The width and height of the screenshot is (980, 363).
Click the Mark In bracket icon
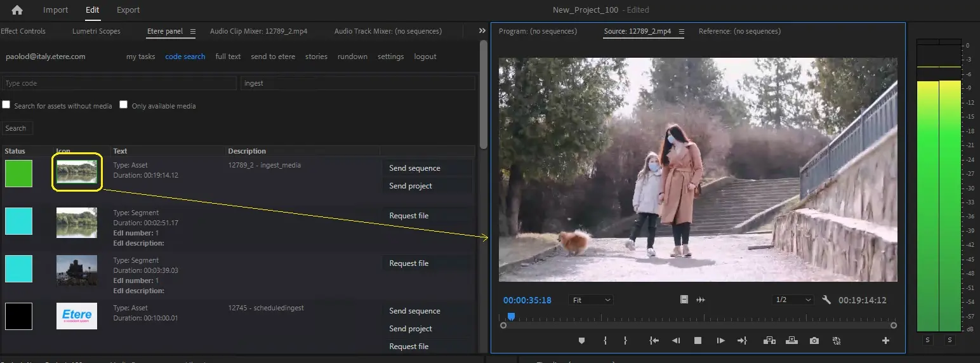605,341
